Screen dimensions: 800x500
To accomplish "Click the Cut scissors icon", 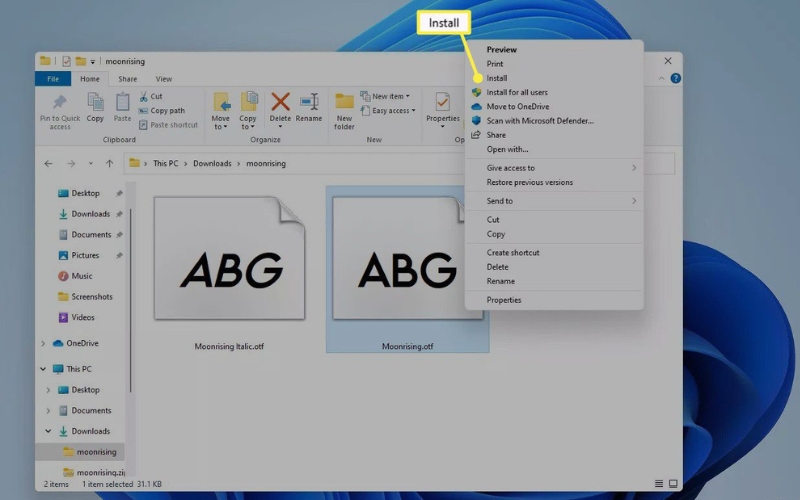I will (144, 96).
